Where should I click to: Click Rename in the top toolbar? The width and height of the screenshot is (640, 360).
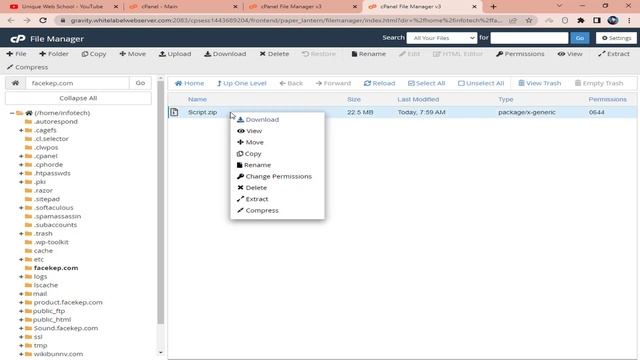[369, 54]
